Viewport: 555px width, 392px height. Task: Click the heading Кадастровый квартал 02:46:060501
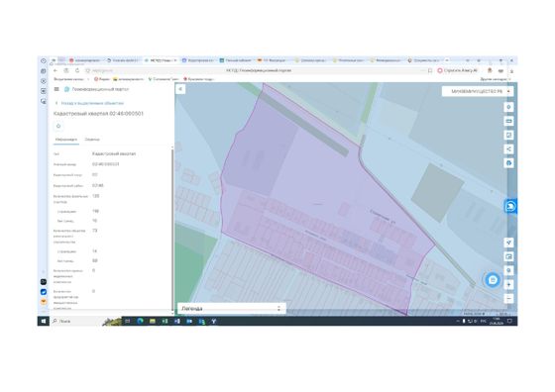[x=98, y=114]
